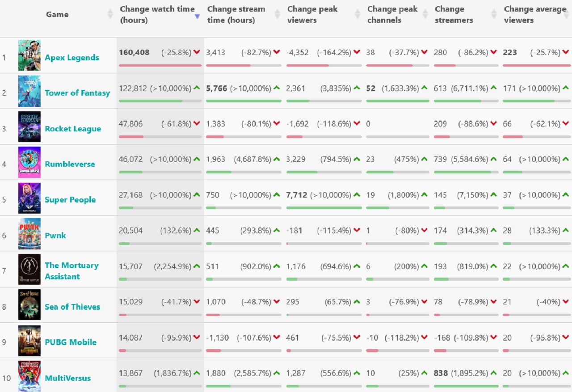Open The Mortuary Assistant cover thumbnail
This screenshot has width=572, height=392.
click(29, 269)
